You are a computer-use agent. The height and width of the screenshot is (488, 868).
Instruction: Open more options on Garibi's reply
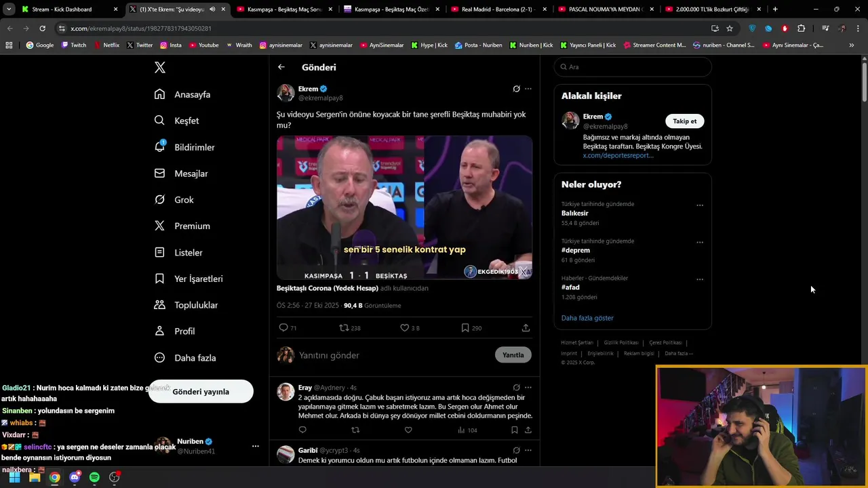pyautogui.click(x=528, y=450)
